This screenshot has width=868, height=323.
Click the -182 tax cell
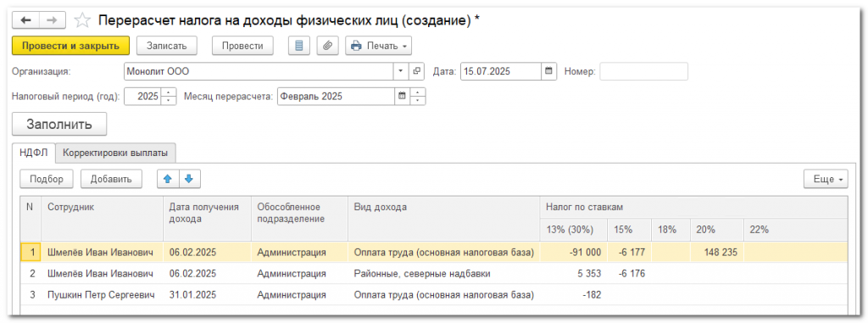(573, 295)
